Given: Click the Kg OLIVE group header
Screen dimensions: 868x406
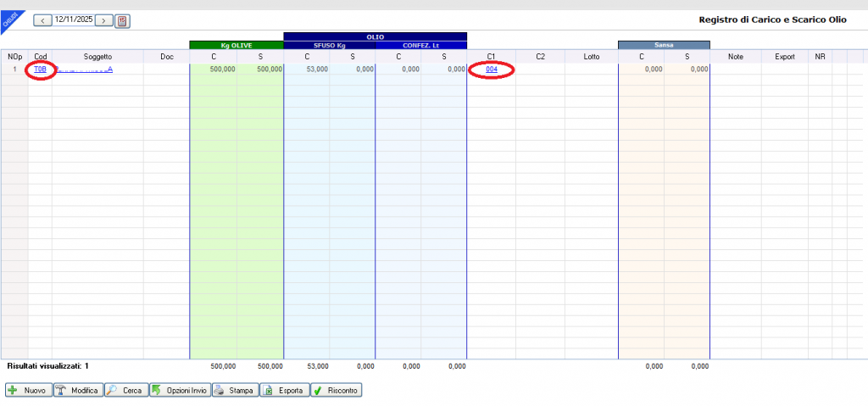Looking at the screenshot, I should pos(236,46).
